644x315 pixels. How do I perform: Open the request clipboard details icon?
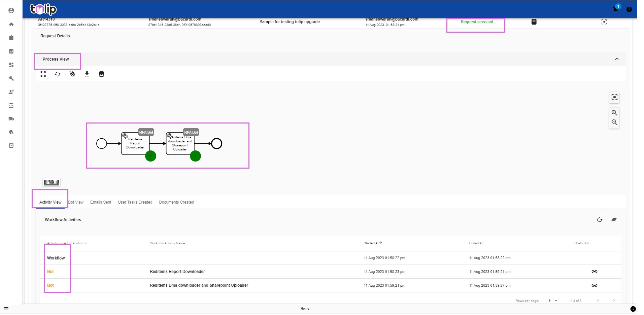pyautogui.click(x=534, y=22)
